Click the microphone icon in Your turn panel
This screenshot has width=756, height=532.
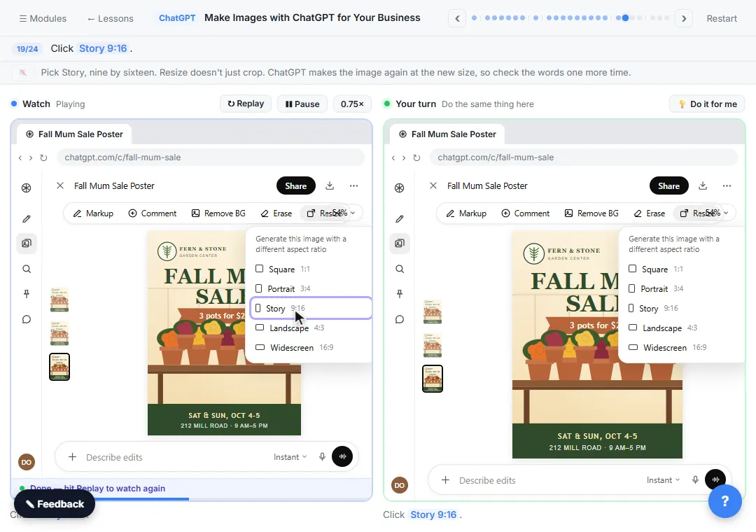(695, 480)
